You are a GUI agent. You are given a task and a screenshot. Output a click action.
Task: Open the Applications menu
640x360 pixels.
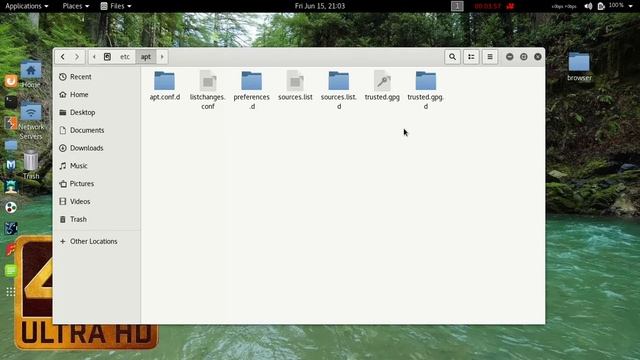pyautogui.click(x=27, y=6)
